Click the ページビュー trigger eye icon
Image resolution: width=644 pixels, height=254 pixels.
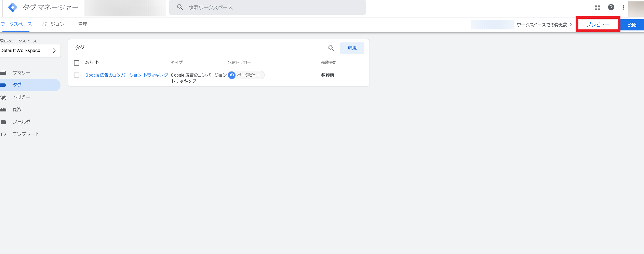(232, 75)
